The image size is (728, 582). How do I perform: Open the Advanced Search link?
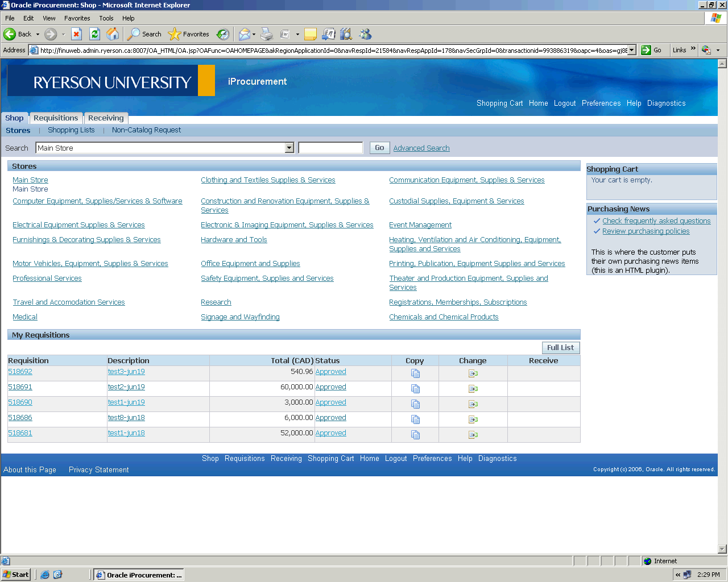(x=421, y=148)
